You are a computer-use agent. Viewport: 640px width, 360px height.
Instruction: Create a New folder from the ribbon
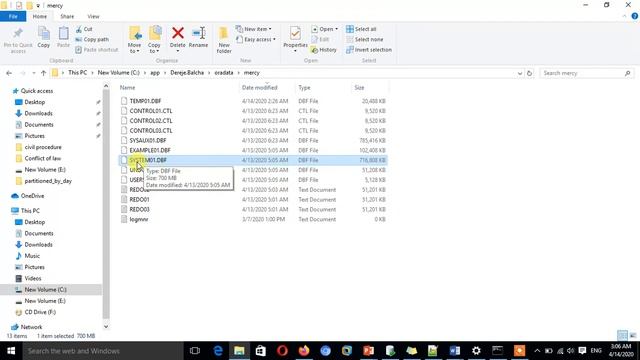(x=224, y=40)
